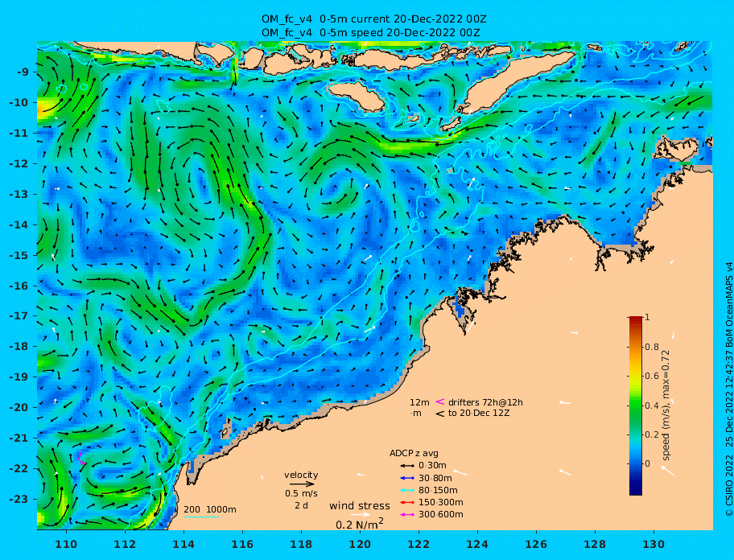This screenshot has height=560, width=734.
Task: Click the '0.5 m/s' velocity scale value
Action: (x=301, y=493)
